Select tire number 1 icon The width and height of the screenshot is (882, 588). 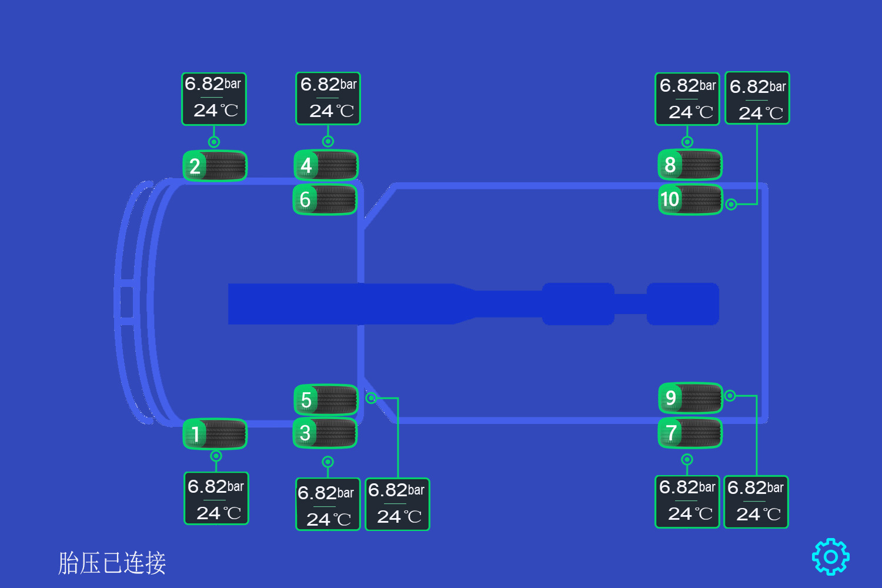point(215,434)
